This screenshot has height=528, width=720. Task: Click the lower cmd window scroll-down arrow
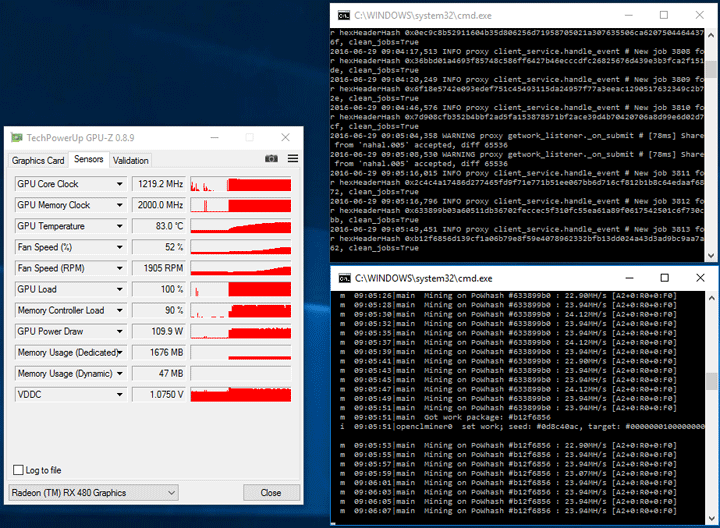point(712,518)
